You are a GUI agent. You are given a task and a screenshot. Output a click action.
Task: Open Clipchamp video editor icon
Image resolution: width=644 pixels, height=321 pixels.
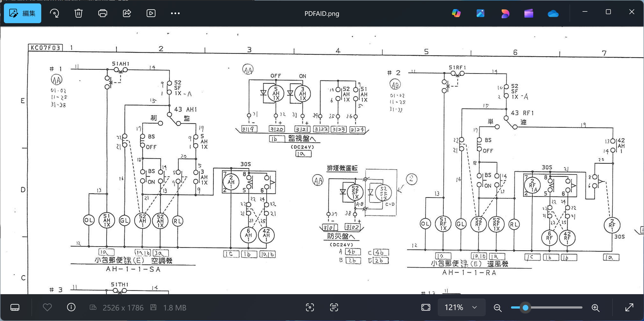[529, 13]
